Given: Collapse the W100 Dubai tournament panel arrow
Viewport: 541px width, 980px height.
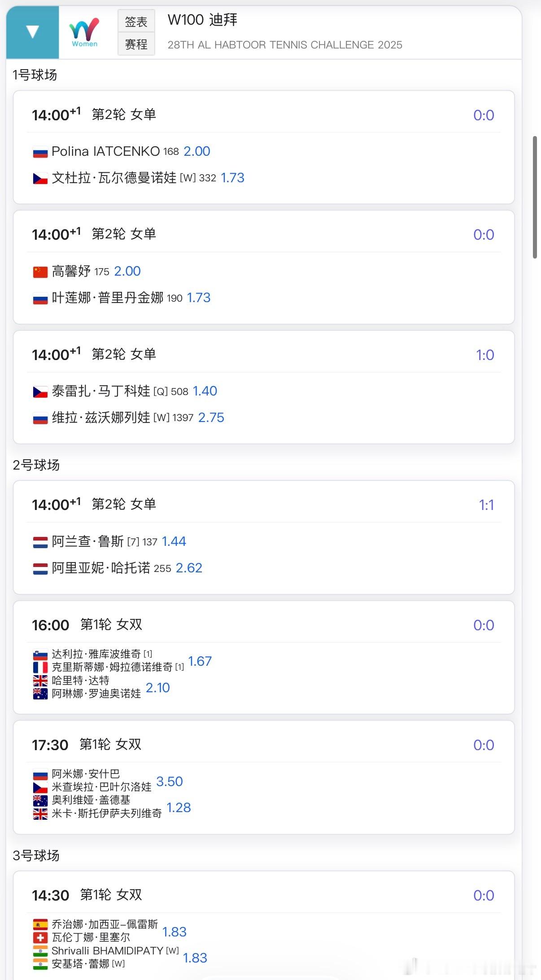Looking at the screenshot, I should (32, 32).
